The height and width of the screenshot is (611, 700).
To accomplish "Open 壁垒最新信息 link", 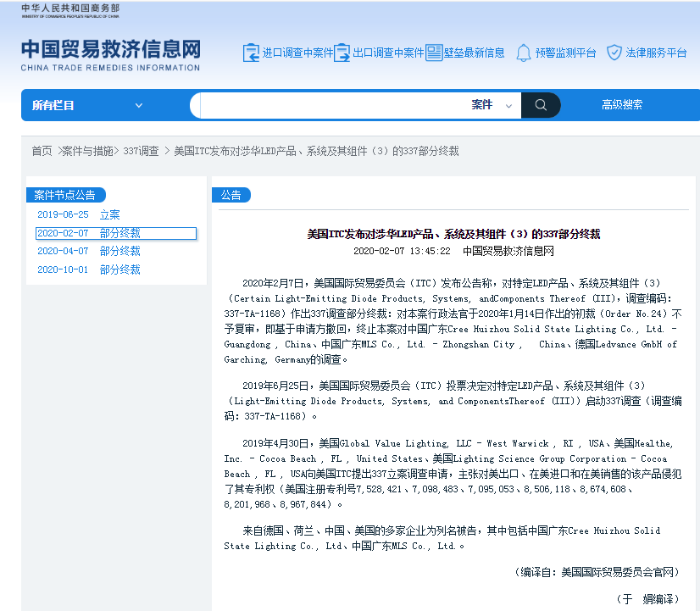I will coord(474,53).
